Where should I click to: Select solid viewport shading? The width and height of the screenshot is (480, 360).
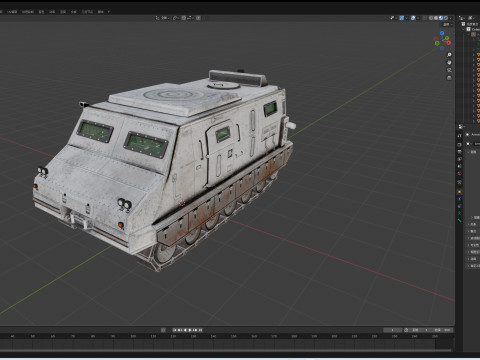436,18
